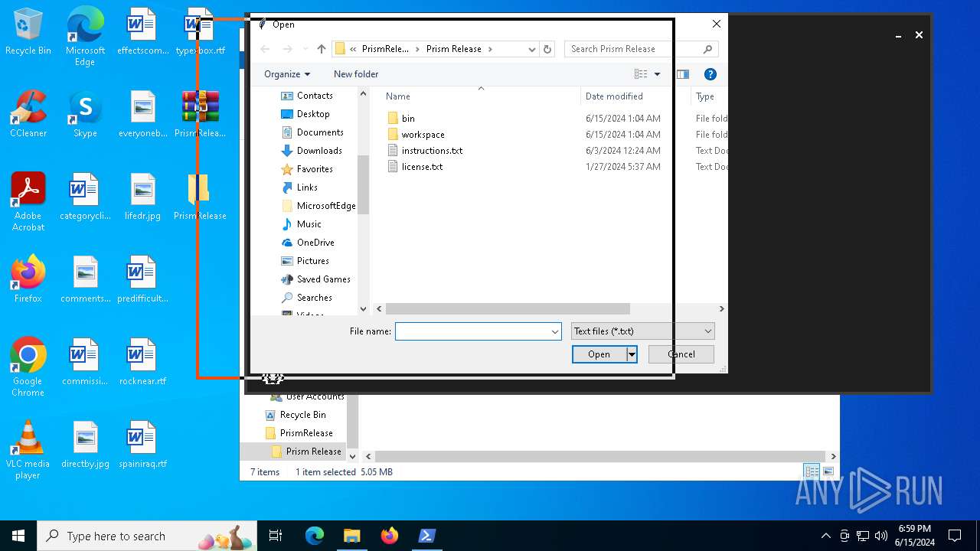Open notification center on taskbar
This screenshot has height=551, width=980.
[955, 536]
